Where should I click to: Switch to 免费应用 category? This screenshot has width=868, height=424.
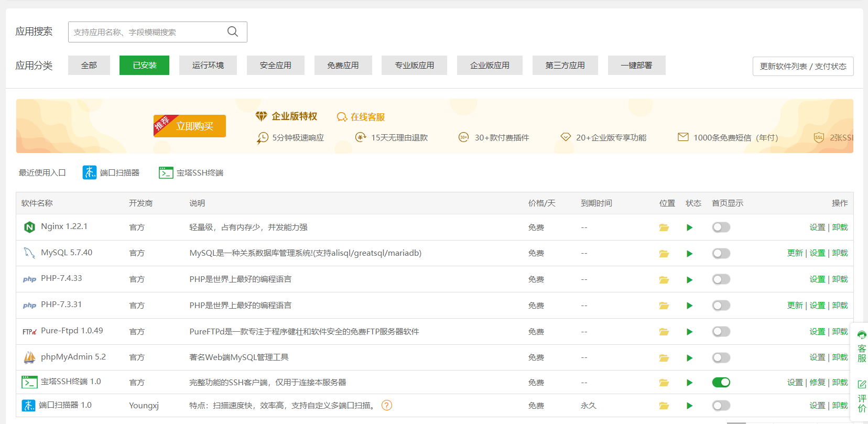[343, 65]
